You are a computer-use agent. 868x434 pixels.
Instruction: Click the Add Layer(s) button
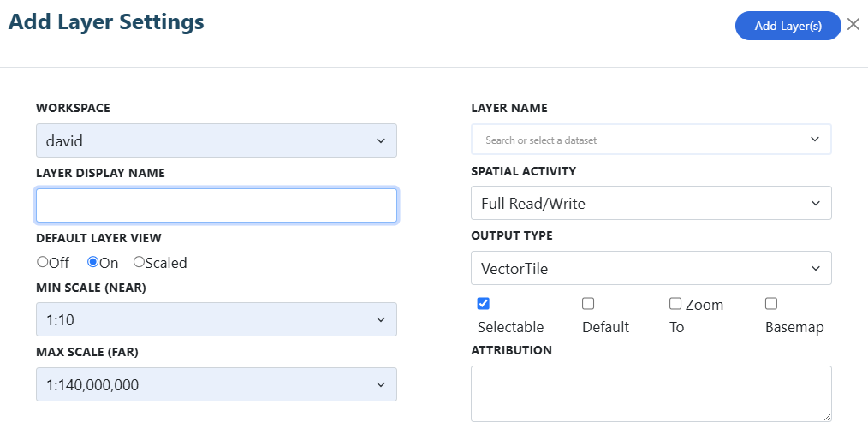pyautogui.click(x=788, y=26)
